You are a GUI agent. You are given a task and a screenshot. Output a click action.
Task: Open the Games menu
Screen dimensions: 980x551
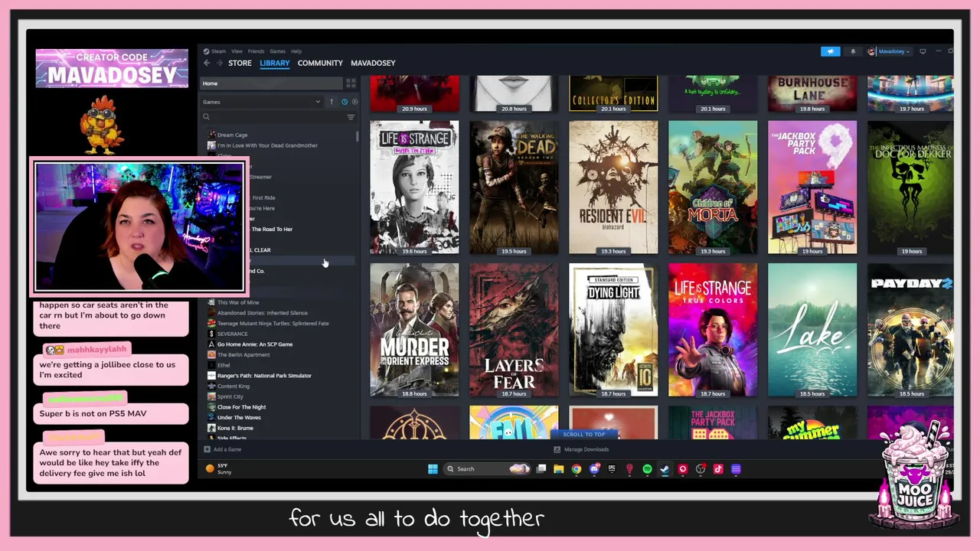(x=277, y=51)
